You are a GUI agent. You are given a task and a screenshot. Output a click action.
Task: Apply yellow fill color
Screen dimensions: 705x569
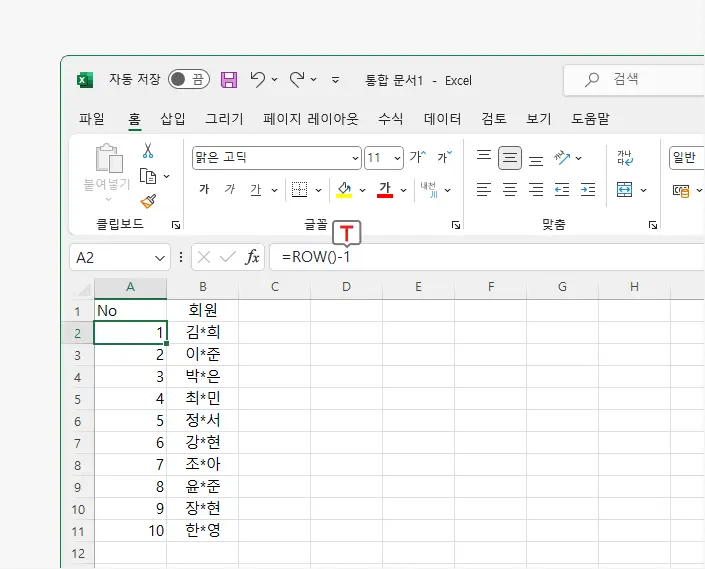click(344, 190)
